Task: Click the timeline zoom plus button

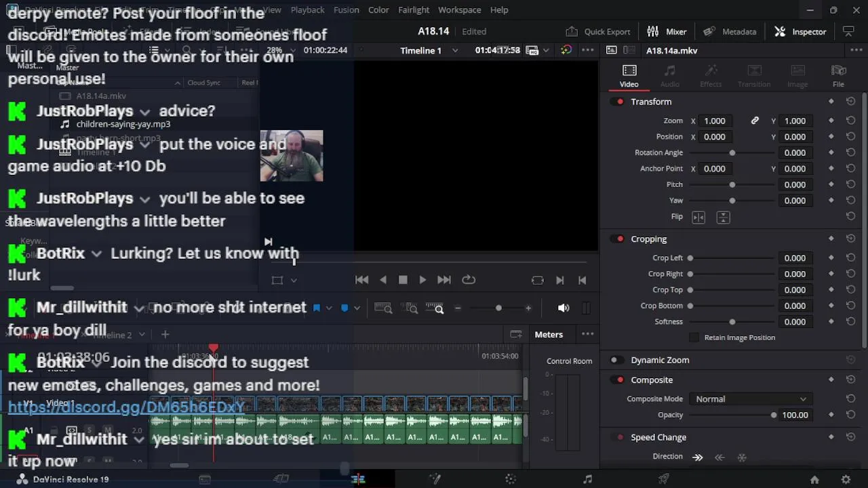Action: click(x=528, y=308)
